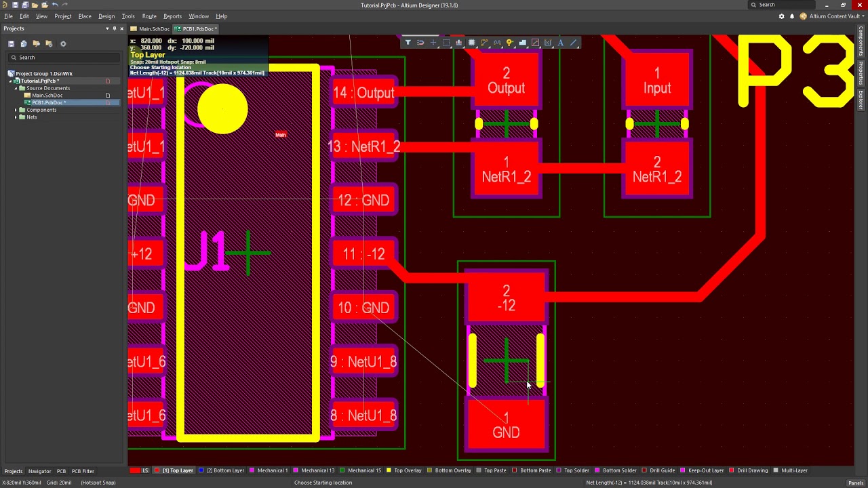Click the LS layer set button
Image resolution: width=868 pixels, height=488 pixels.
click(x=145, y=470)
